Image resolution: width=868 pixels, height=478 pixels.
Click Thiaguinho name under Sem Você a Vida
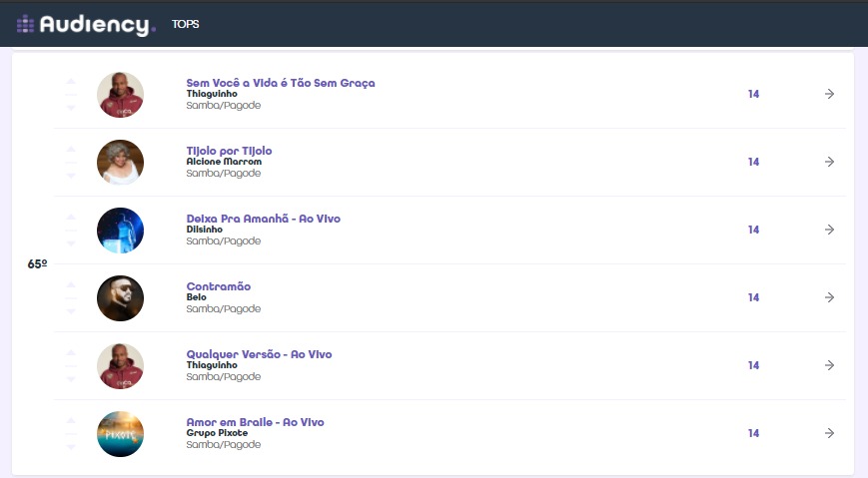coord(212,94)
